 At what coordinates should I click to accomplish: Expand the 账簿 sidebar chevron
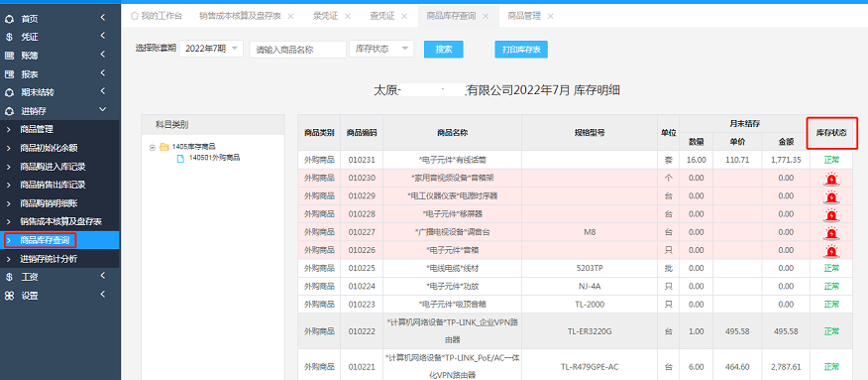pos(103,55)
